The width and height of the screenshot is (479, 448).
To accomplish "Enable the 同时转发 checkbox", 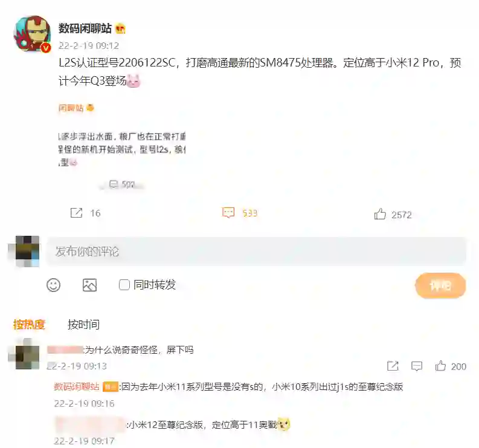I will pyautogui.click(x=124, y=285).
